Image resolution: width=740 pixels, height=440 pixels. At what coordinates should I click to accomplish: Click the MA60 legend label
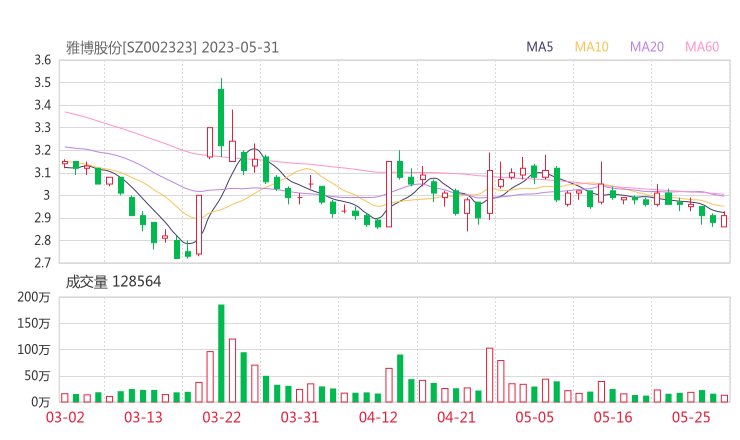click(x=702, y=47)
